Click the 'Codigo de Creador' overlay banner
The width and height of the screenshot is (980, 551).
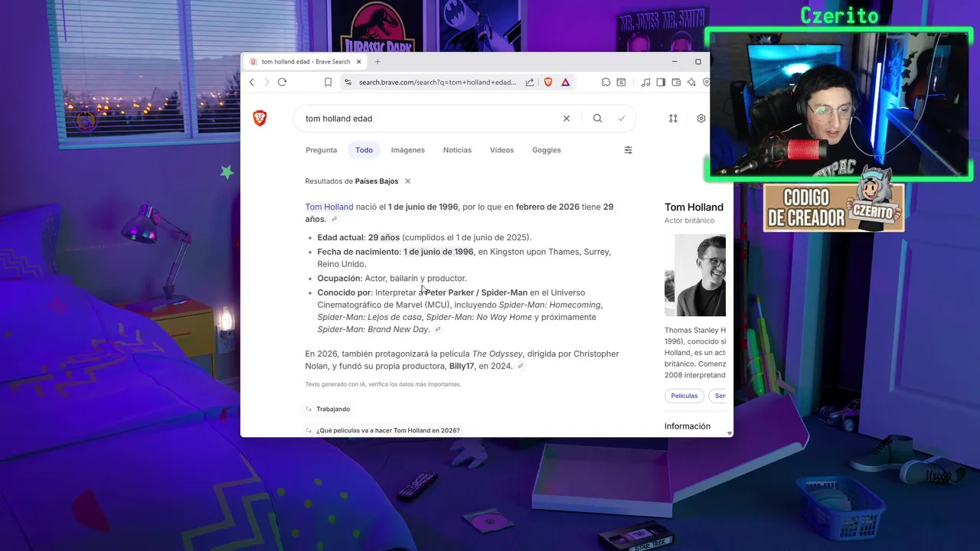pos(834,207)
